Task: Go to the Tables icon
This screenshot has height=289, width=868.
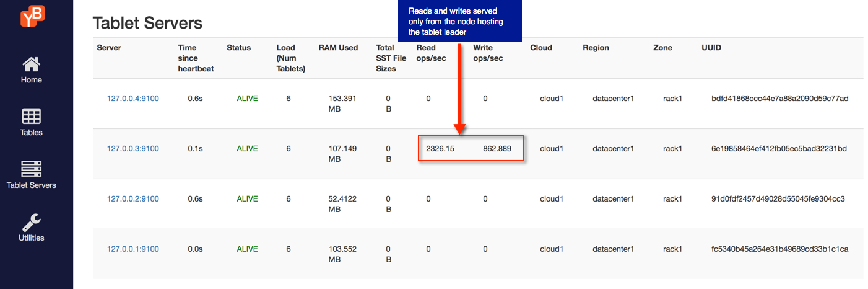Action: pyautogui.click(x=32, y=117)
